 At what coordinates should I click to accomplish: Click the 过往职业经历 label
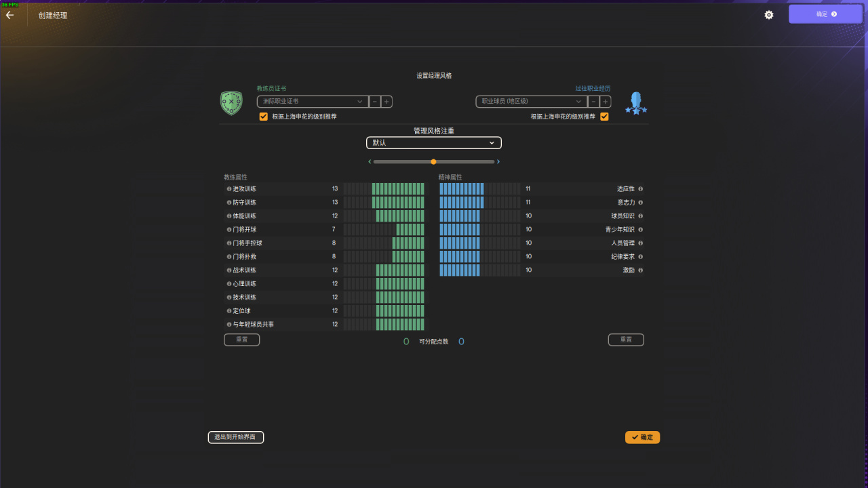coord(593,89)
